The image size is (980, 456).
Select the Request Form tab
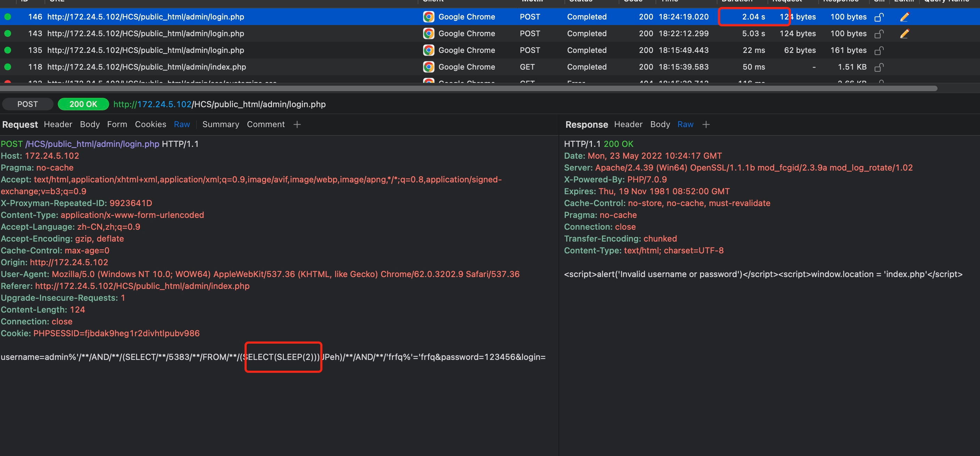(x=117, y=125)
